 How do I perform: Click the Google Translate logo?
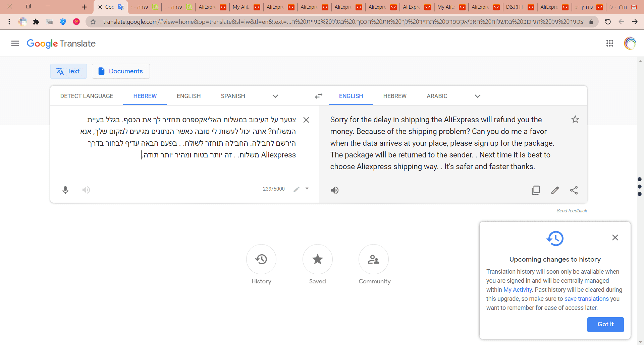61,44
